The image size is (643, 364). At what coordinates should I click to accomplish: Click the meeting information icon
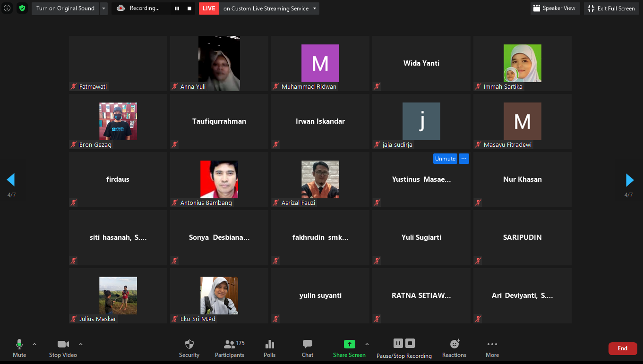pyautogui.click(x=7, y=8)
